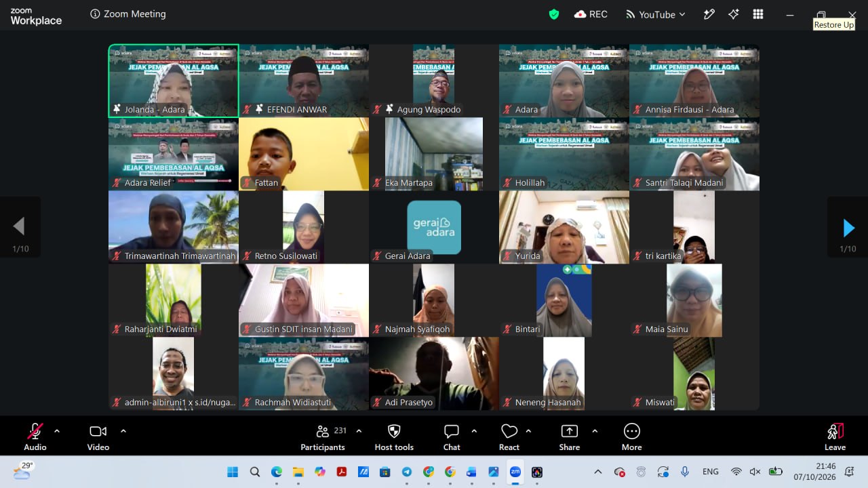Go to next gallery page with blue arrow

848,228
